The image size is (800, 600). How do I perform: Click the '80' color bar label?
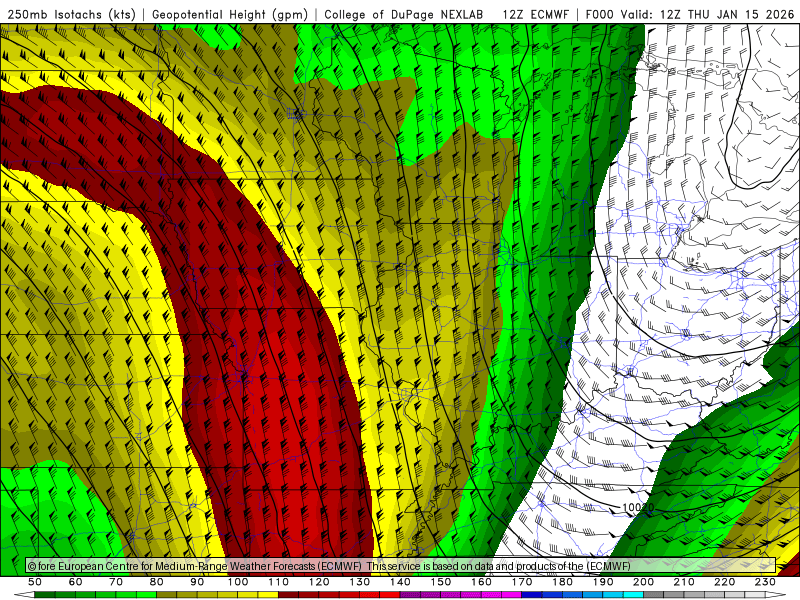tap(157, 582)
